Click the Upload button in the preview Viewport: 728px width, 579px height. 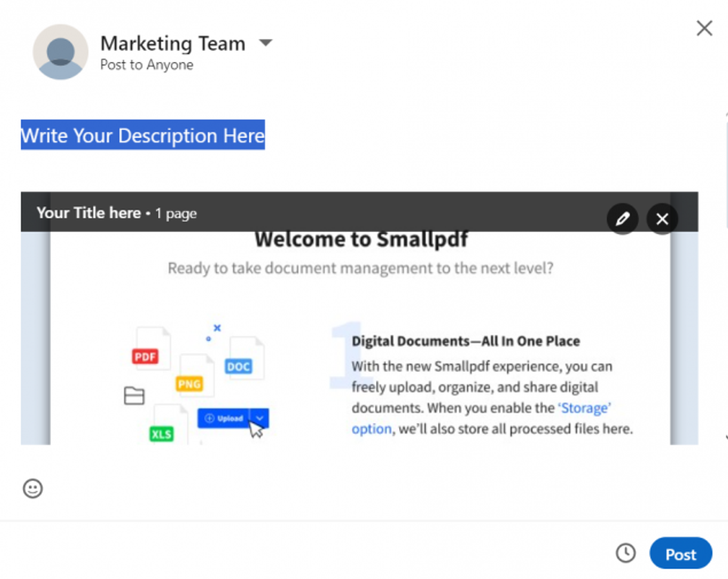point(233,418)
